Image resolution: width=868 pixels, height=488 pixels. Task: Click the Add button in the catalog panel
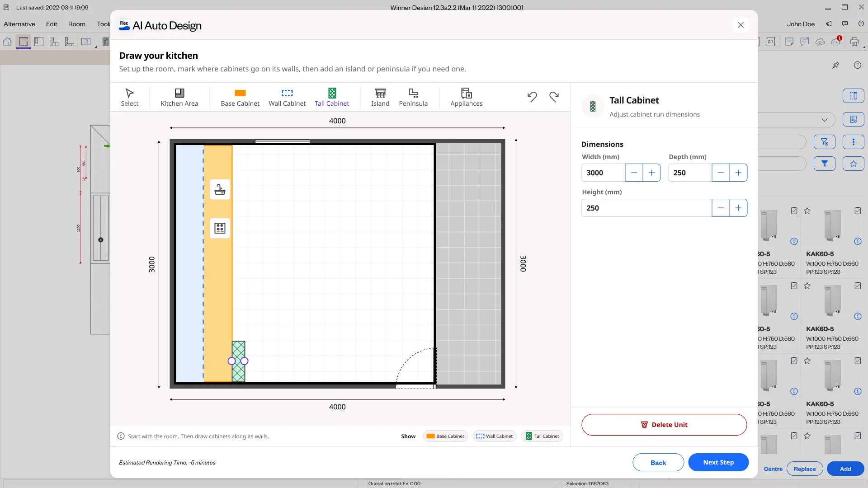click(x=845, y=469)
